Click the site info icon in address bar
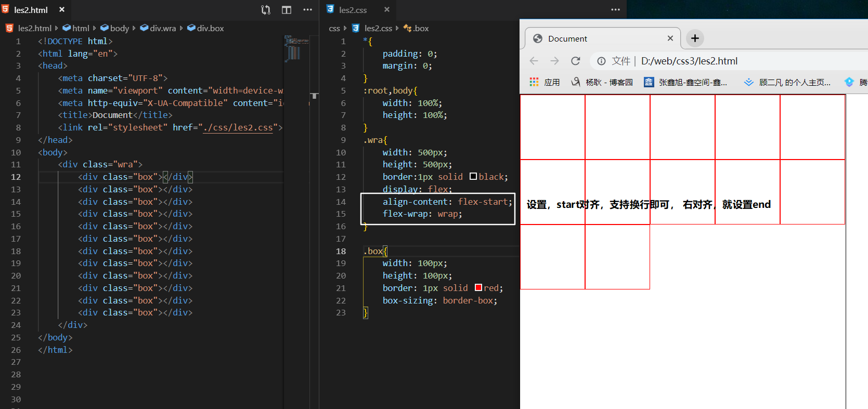 (x=601, y=61)
